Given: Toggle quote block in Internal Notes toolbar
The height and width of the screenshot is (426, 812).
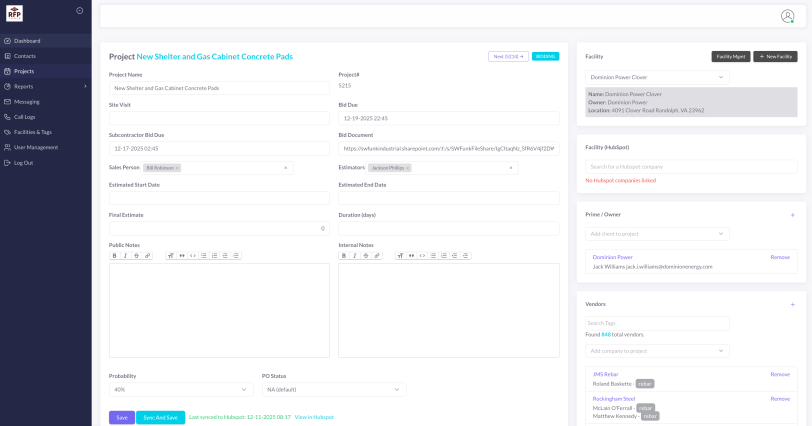Looking at the screenshot, I should [411, 256].
